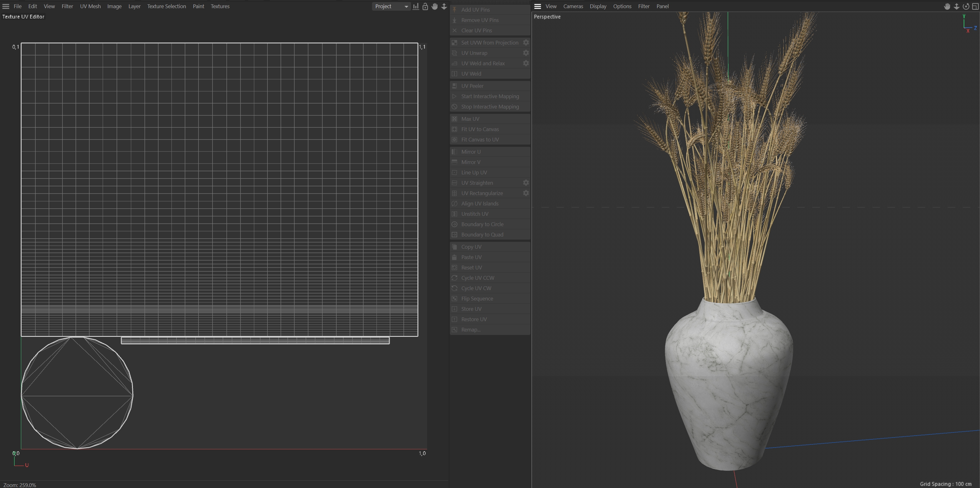Open UV Unwrap settings gear
Screen dimensions: 980x488
click(x=526, y=53)
